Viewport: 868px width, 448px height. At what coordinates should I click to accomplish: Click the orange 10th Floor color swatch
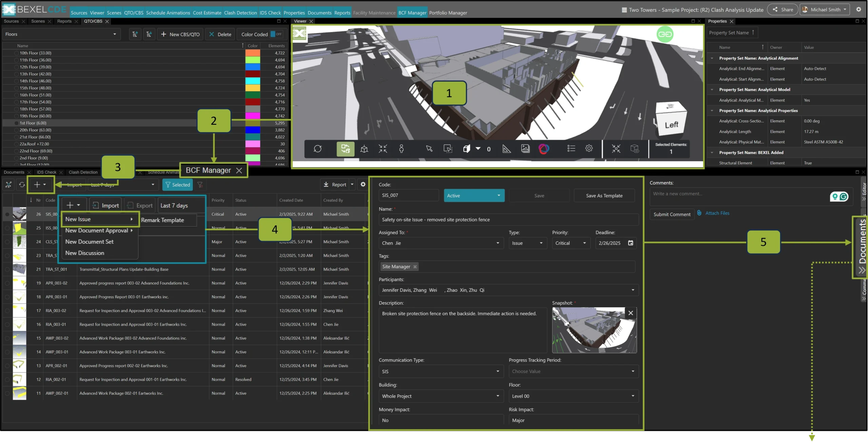click(253, 53)
